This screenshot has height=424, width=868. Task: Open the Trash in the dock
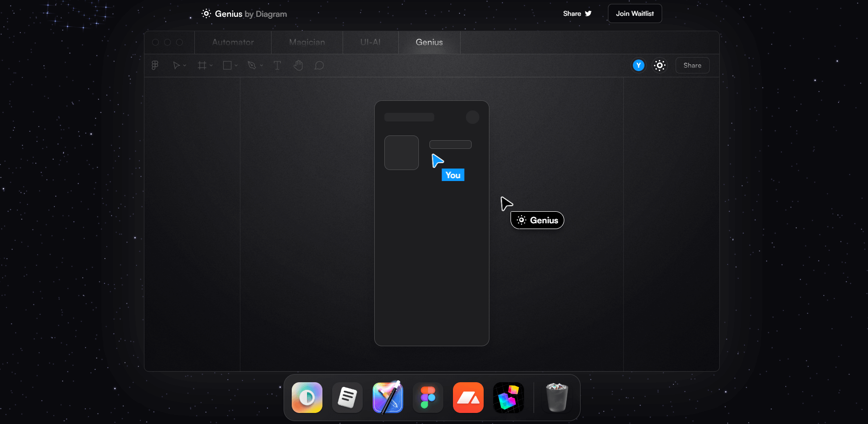[x=557, y=398]
